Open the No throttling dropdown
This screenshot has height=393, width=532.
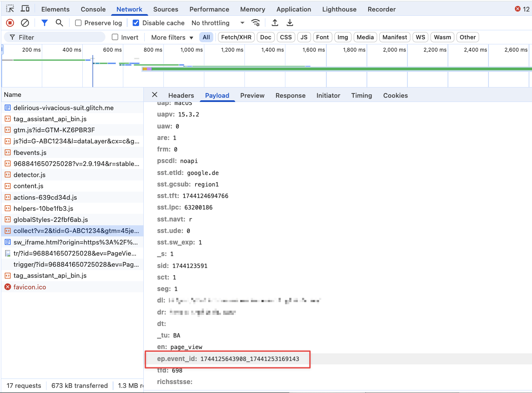[218, 23]
